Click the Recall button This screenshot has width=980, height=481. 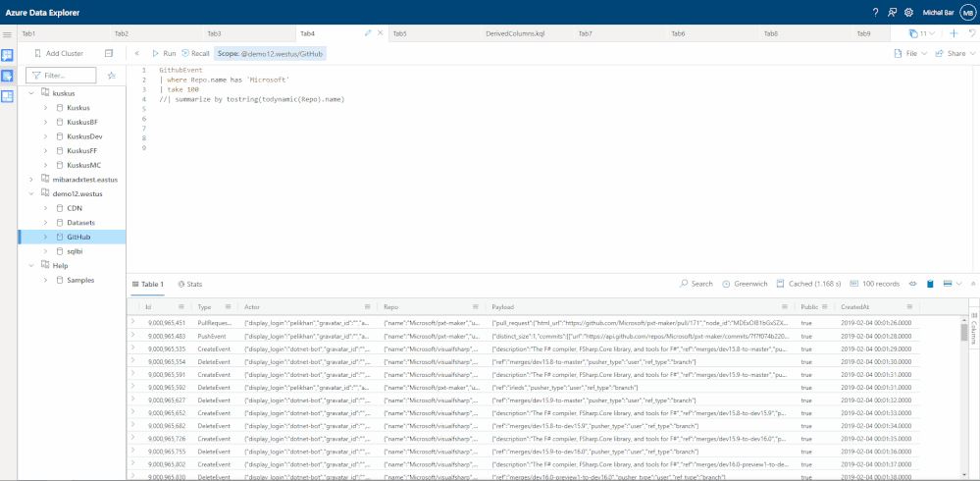tap(195, 54)
